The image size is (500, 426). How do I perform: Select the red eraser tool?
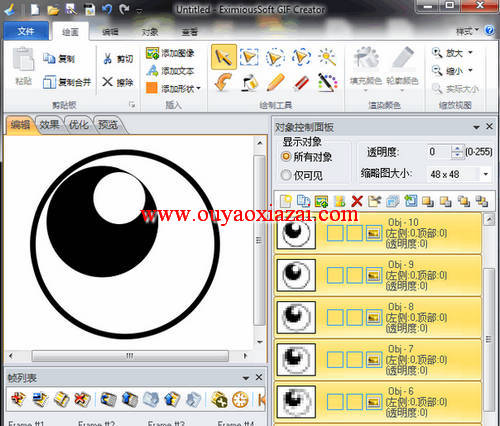[x=301, y=82]
